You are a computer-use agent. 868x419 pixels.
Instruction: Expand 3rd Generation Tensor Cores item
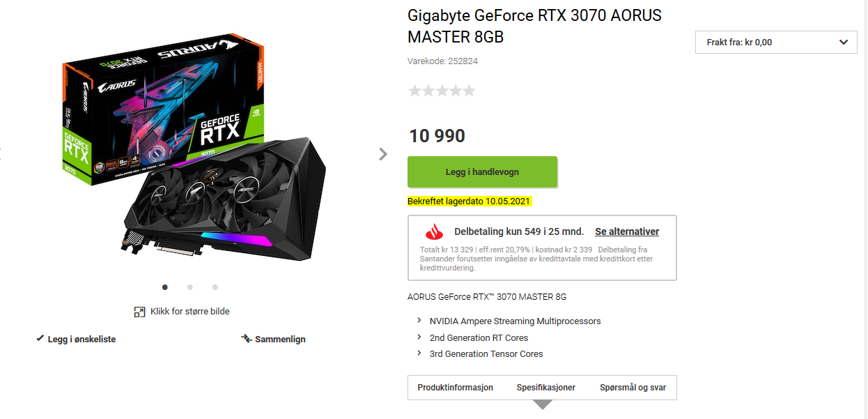pos(479,353)
